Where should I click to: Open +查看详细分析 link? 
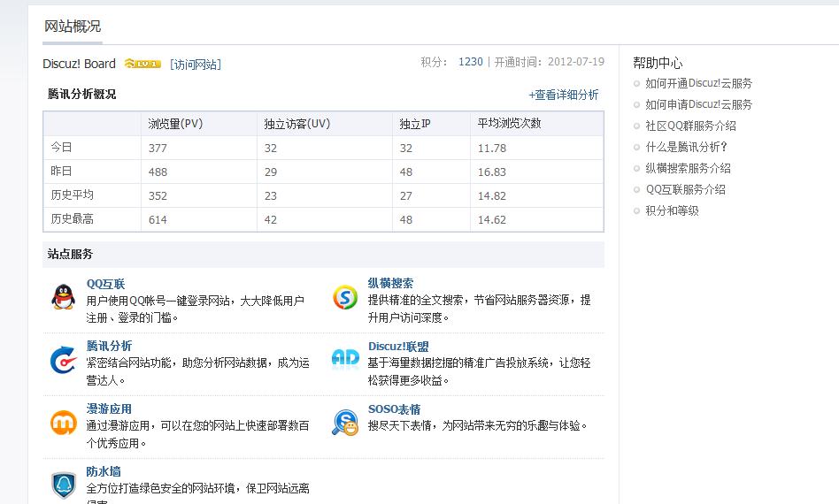click(564, 95)
